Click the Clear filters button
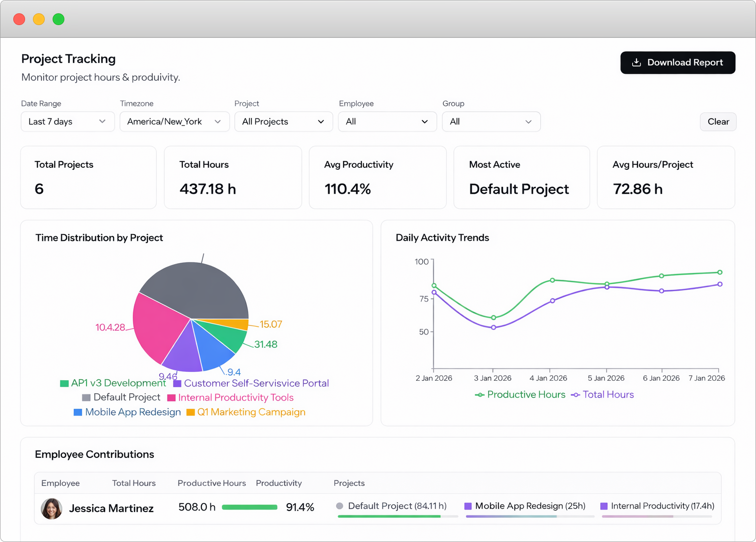Image resolution: width=756 pixels, height=542 pixels. tap(718, 121)
